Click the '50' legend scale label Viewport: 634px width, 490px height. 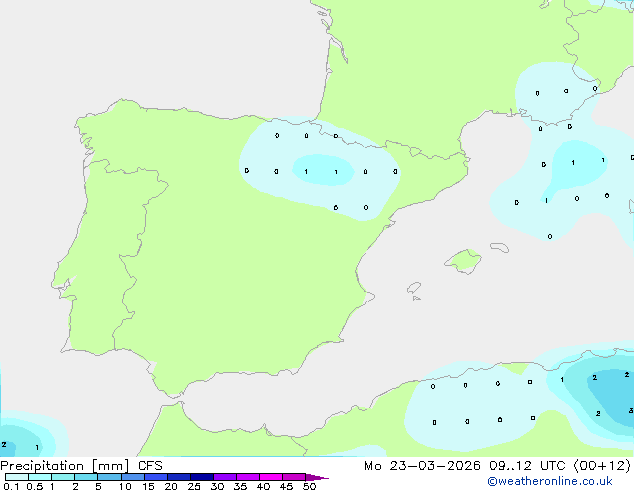point(310,486)
